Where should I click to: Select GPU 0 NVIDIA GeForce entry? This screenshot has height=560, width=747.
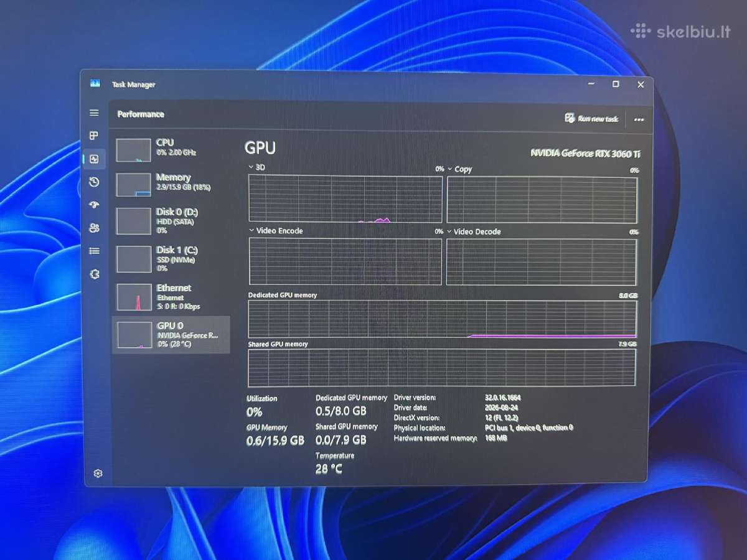coord(171,335)
